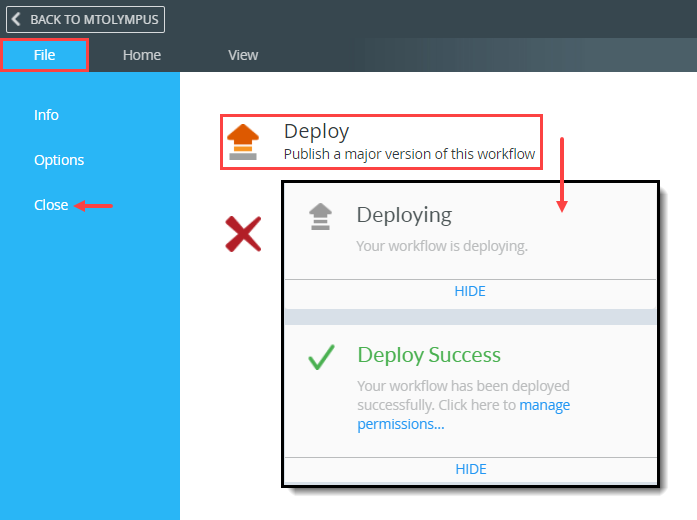Screen dimensions: 697x520
Task: Click the back chevron arrow icon
Action: pos(16,19)
